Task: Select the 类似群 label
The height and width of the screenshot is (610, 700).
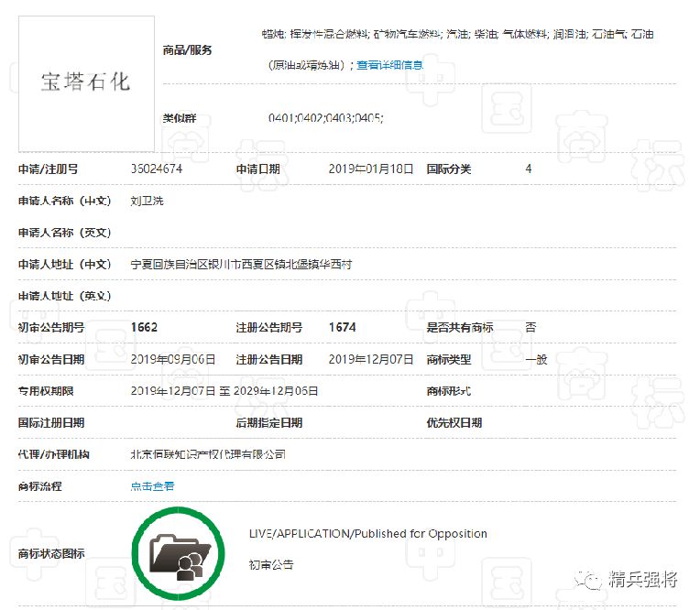Action: [180, 118]
